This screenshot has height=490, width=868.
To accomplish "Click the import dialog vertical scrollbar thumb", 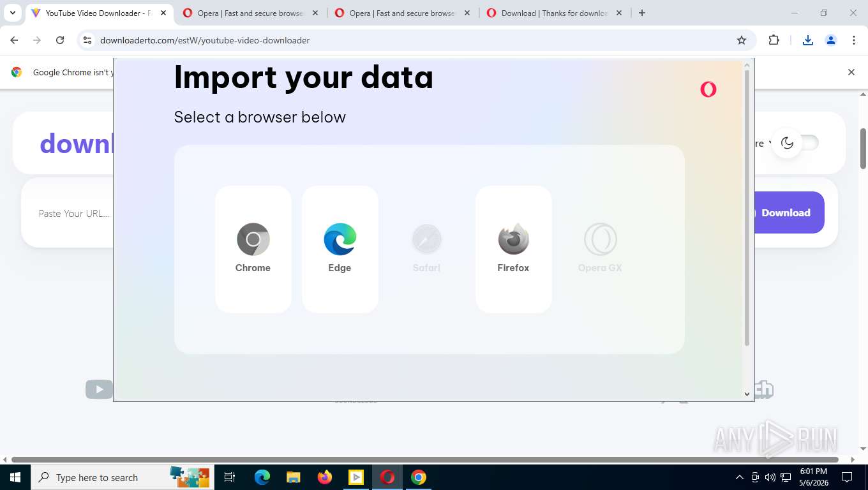I will tap(747, 208).
